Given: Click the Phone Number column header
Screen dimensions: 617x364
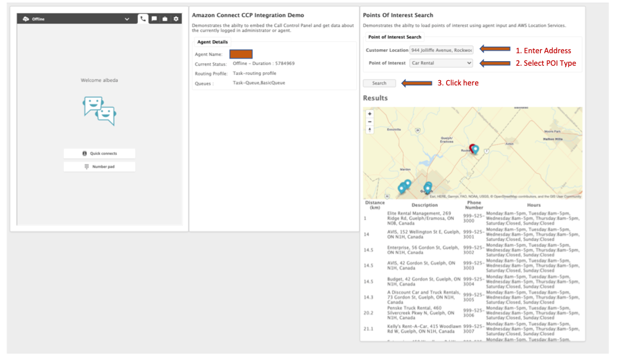Looking at the screenshot, I should point(474,205).
